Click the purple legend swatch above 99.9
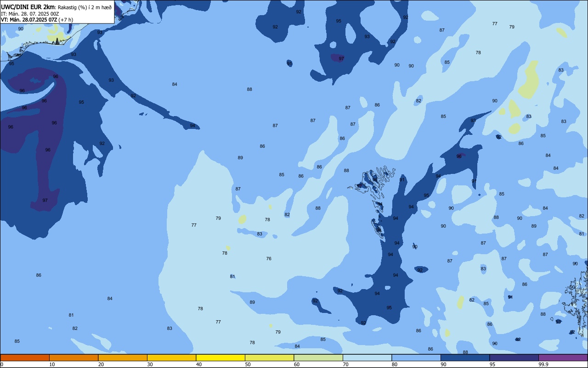The image size is (588, 368). coord(563,357)
